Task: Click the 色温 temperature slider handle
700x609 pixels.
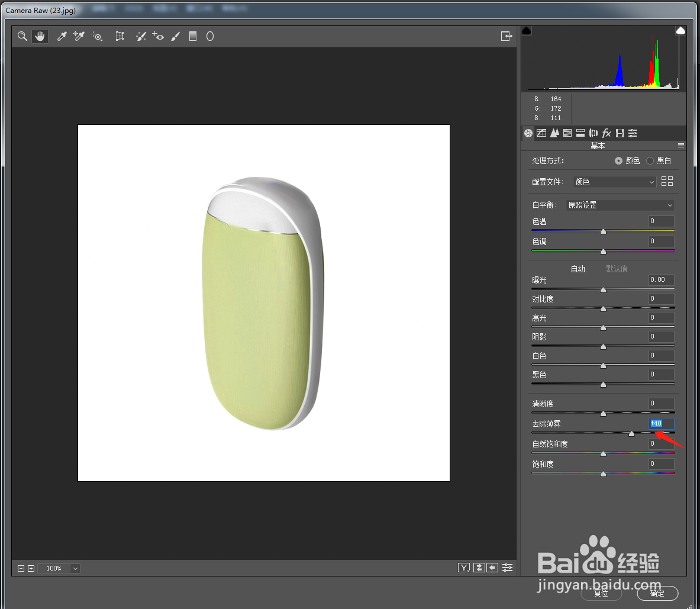Action: pos(603,231)
